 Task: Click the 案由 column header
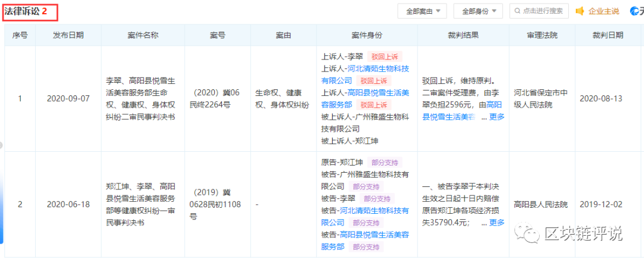(283, 35)
